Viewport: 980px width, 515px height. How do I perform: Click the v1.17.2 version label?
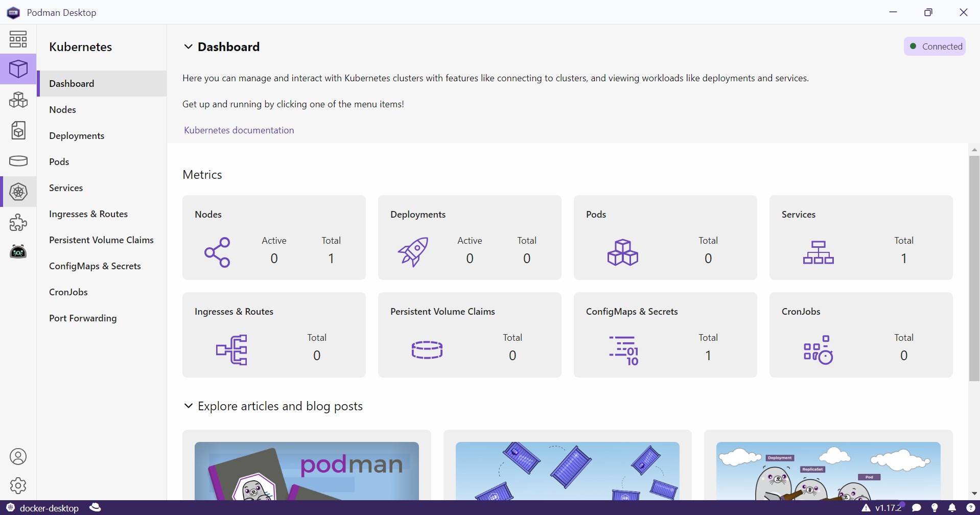click(x=888, y=508)
